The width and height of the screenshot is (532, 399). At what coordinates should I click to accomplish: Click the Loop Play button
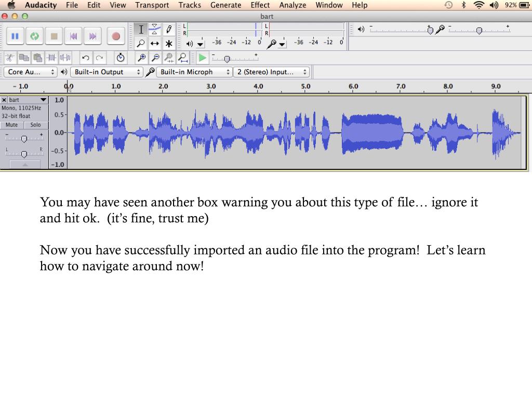coord(34,36)
